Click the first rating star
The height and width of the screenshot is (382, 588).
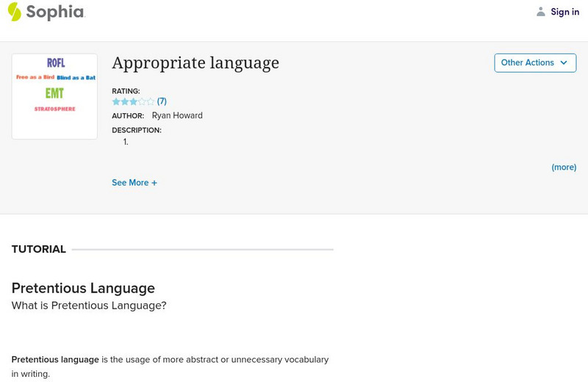click(x=116, y=101)
